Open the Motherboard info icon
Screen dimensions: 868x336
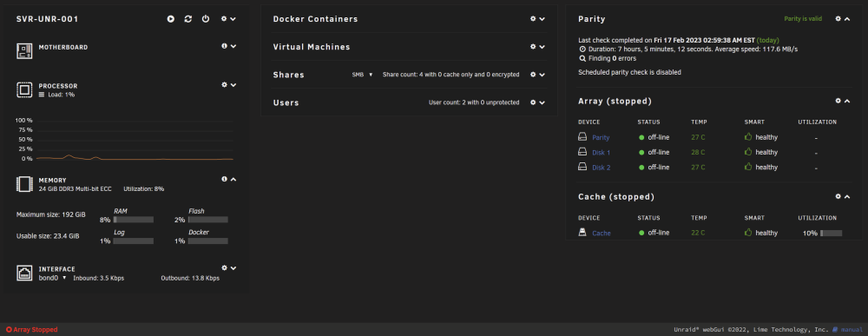pyautogui.click(x=224, y=47)
